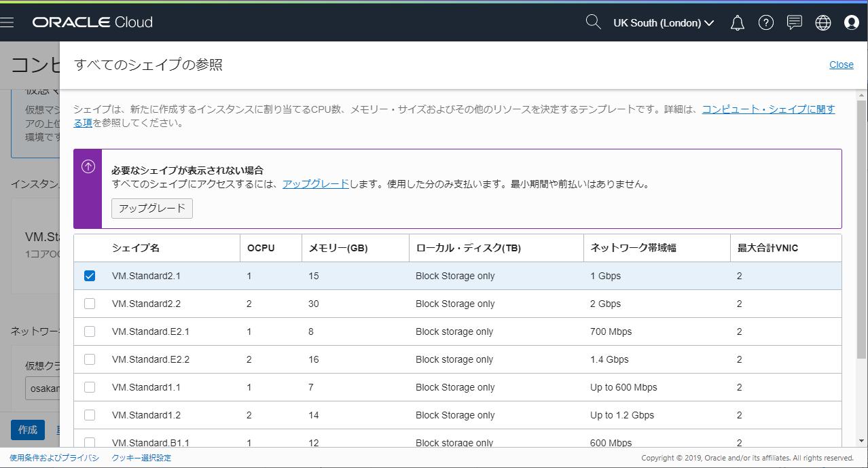The image size is (868, 468).
Task: Select the VM.Standard.E2.2 shape name
Action: tap(151, 359)
